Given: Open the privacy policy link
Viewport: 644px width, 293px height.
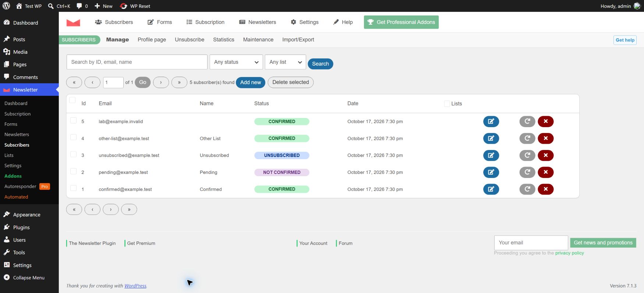Looking at the screenshot, I should [x=570, y=253].
